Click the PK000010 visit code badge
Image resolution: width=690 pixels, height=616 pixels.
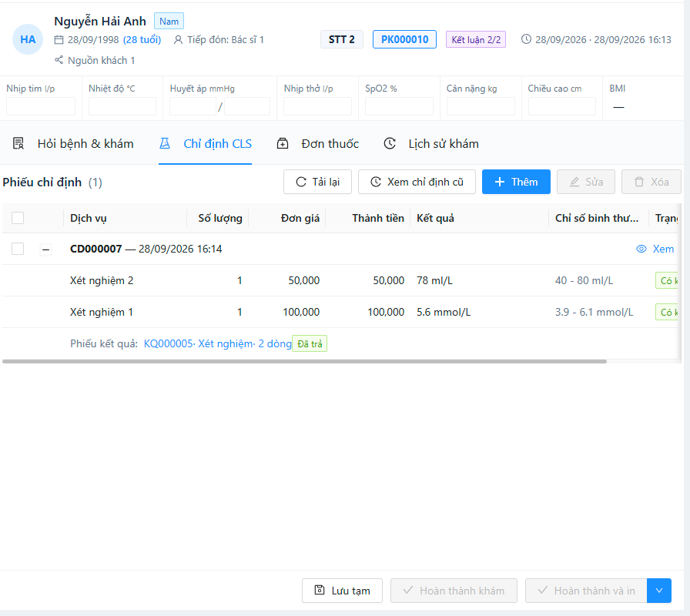pyautogui.click(x=404, y=39)
